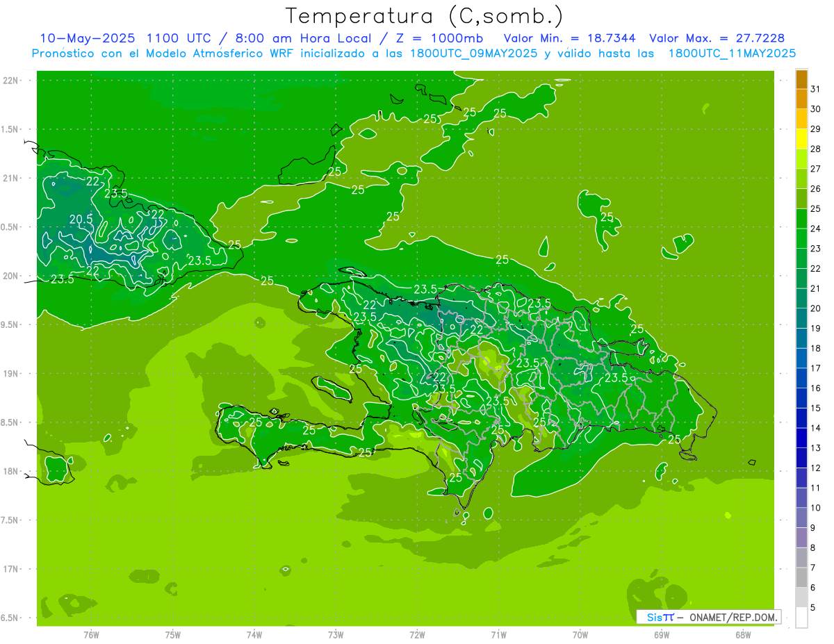This screenshot has width=834, height=644.
Task: Click the "15" value on the color scale
Action: coord(816,408)
